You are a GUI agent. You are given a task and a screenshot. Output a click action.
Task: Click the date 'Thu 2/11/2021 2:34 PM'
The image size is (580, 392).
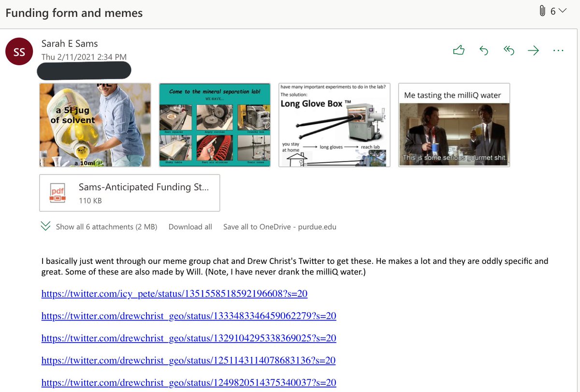[x=84, y=57]
